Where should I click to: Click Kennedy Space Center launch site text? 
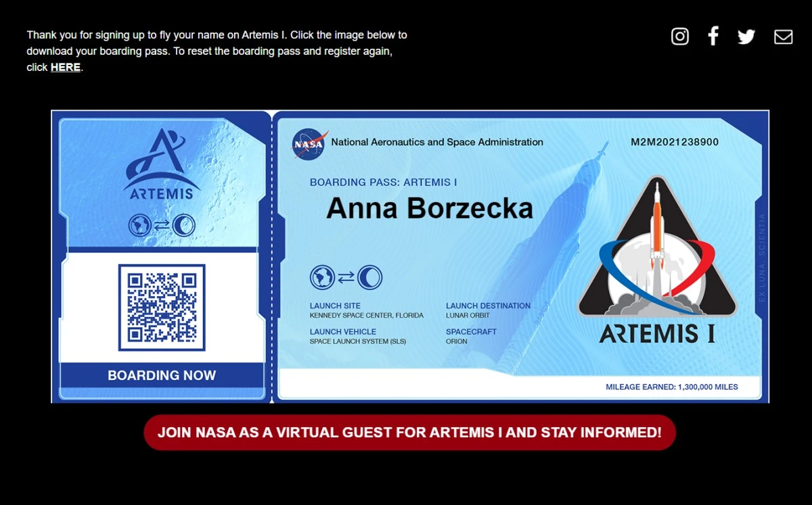pos(366,316)
